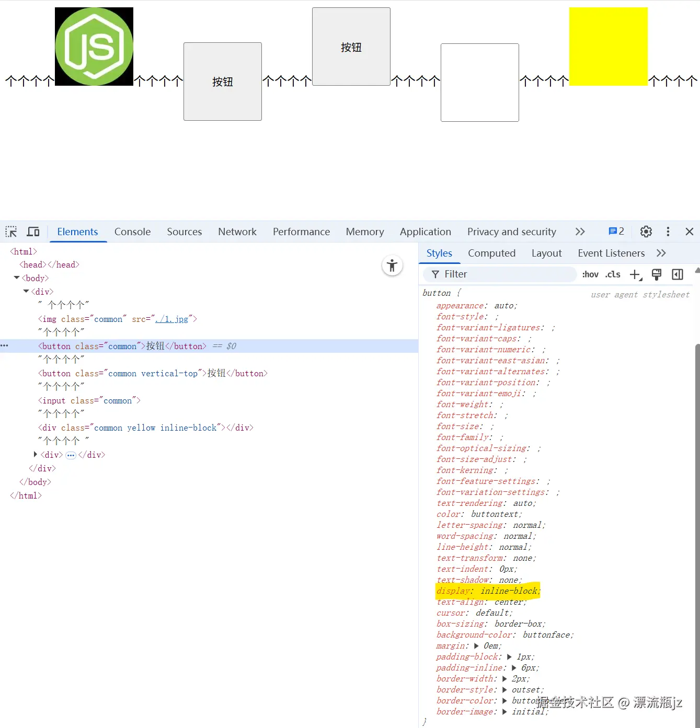
Task: Open the Performance tab
Action: coord(301,232)
